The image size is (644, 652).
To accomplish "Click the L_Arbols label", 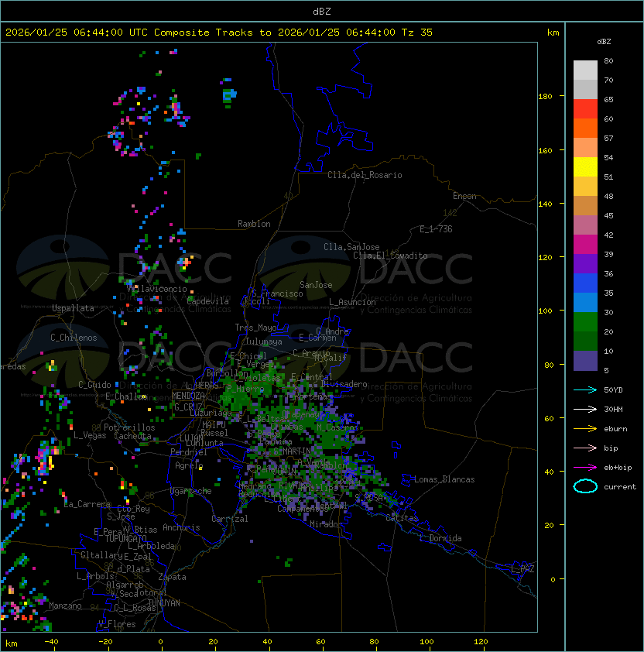I will pyautogui.click(x=95, y=576).
